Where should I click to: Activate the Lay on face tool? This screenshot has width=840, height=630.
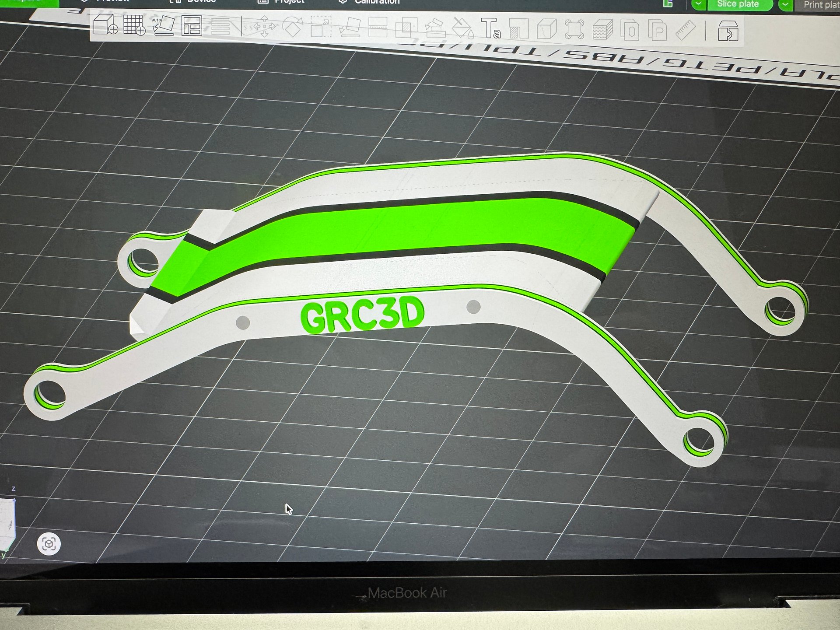350,28
